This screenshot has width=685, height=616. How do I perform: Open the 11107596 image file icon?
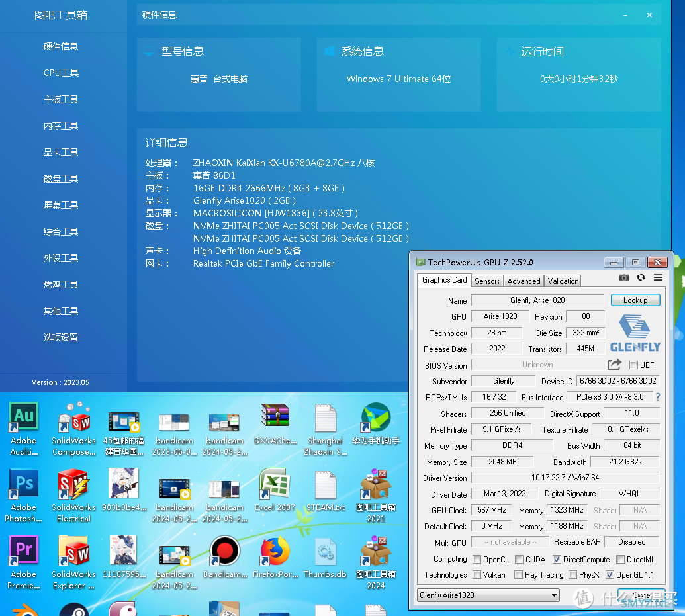(124, 556)
